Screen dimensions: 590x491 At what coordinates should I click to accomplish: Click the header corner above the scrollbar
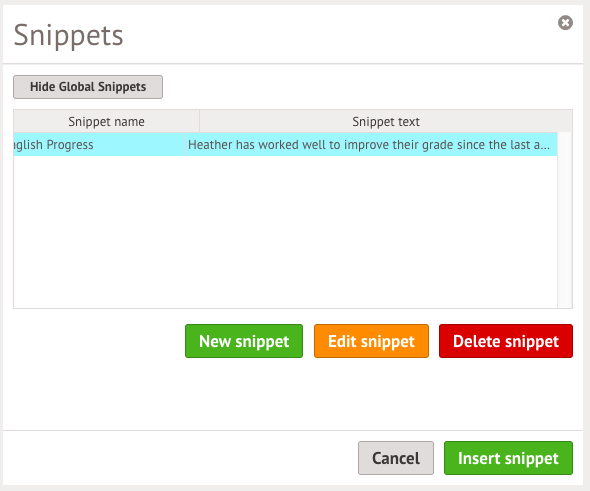pos(565,122)
